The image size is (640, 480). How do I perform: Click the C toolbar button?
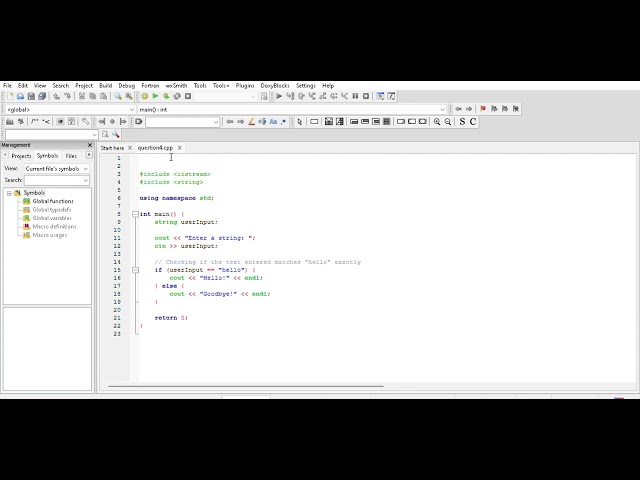click(x=473, y=122)
